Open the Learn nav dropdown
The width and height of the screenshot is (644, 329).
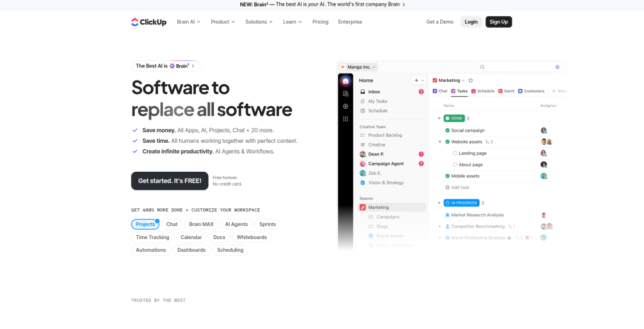(x=292, y=22)
